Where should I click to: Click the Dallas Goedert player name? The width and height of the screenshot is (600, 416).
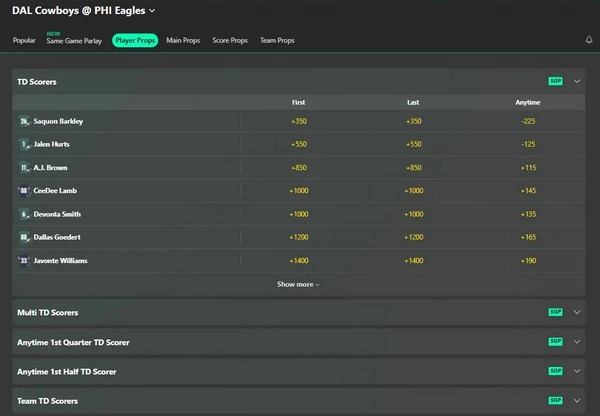point(57,237)
